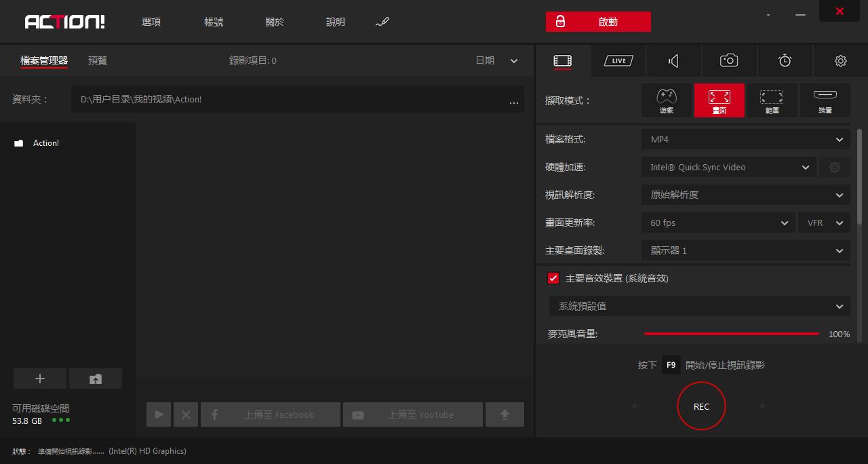The height and width of the screenshot is (464, 868).
Task: Uncheck the 主要音效裝置 system sound checkbox
Action: [x=553, y=278]
